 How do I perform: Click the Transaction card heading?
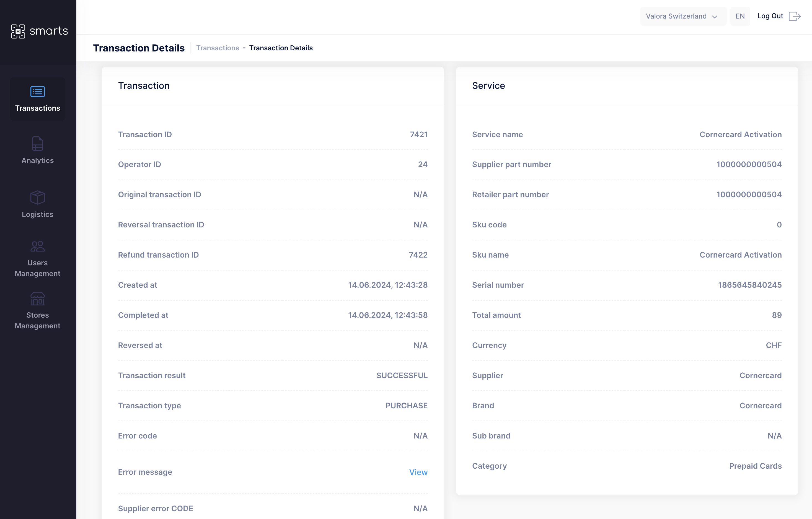pyautogui.click(x=144, y=85)
